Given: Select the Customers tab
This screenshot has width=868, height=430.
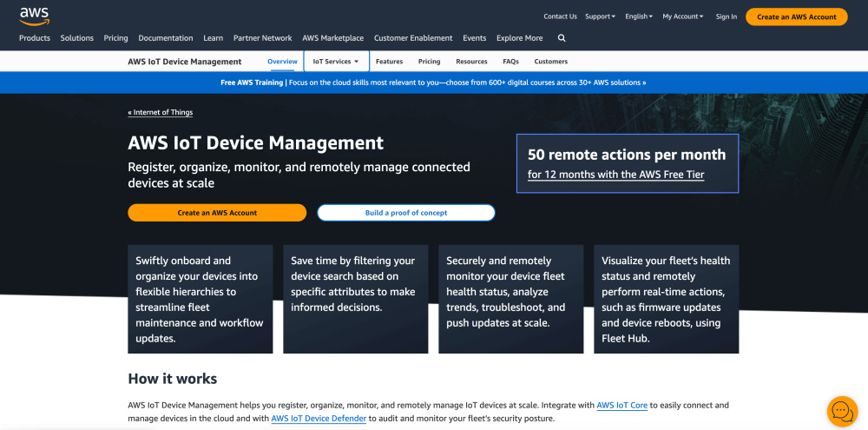Looking at the screenshot, I should pyautogui.click(x=551, y=62).
